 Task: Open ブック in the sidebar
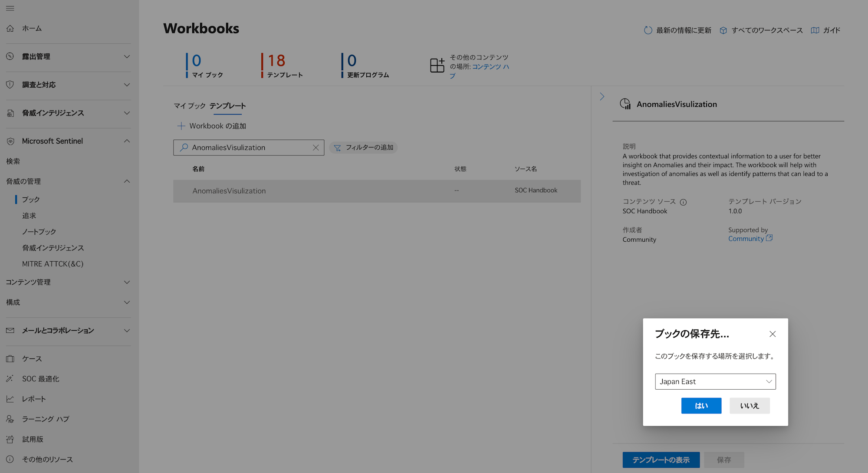coord(31,200)
